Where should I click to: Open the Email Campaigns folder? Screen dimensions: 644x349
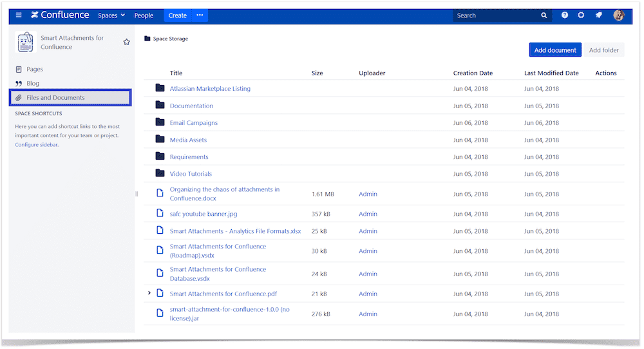[x=193, y=123]
